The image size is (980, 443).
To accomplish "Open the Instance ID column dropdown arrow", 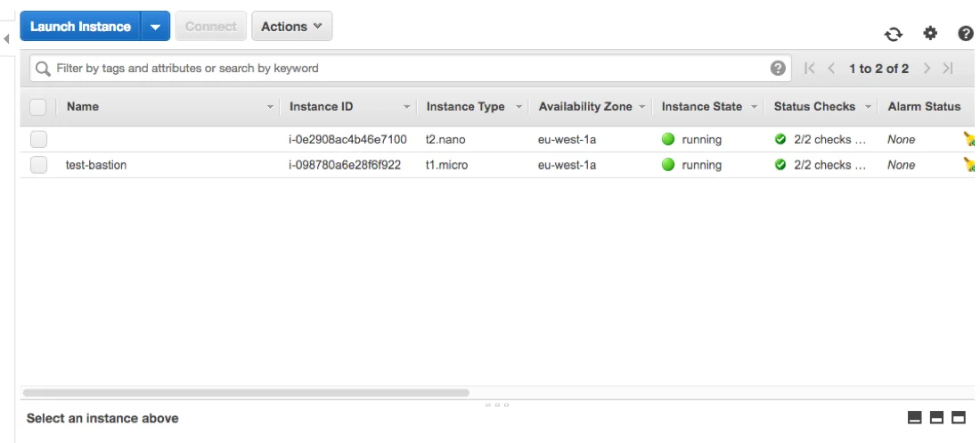I will pyautogui.click(x=407, y=107).
